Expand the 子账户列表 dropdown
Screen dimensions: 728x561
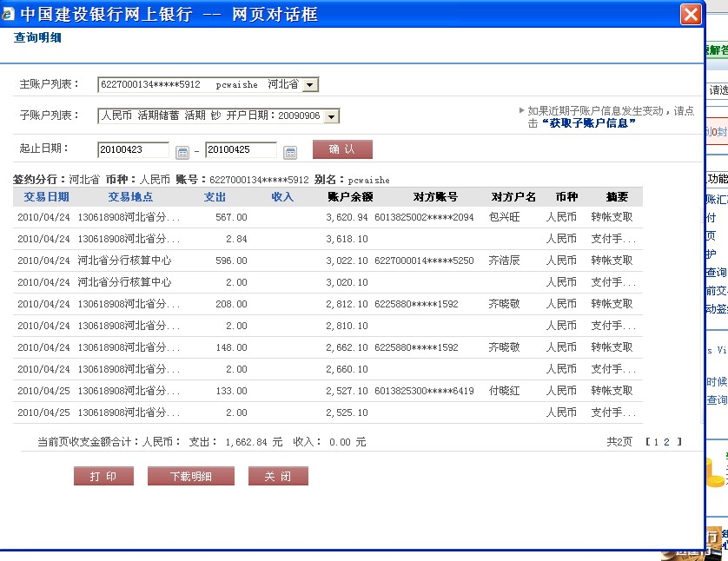click(332, 116)
